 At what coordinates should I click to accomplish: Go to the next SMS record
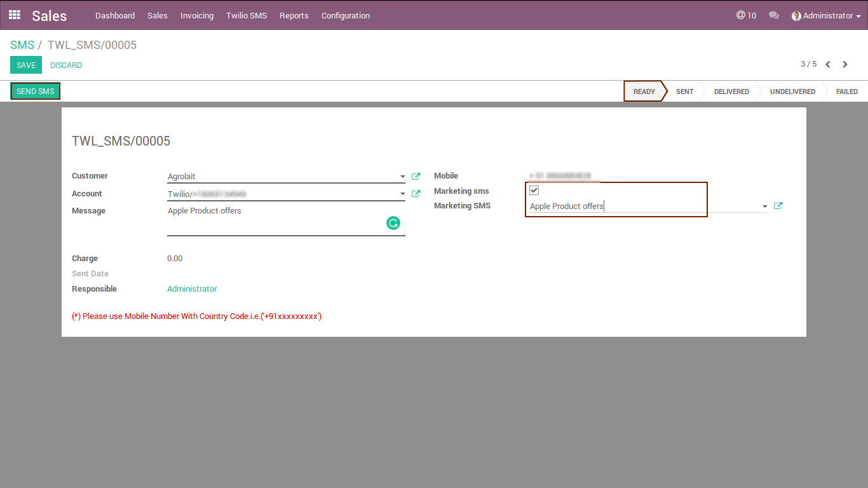pyautogui.click(x=845, y=65)
